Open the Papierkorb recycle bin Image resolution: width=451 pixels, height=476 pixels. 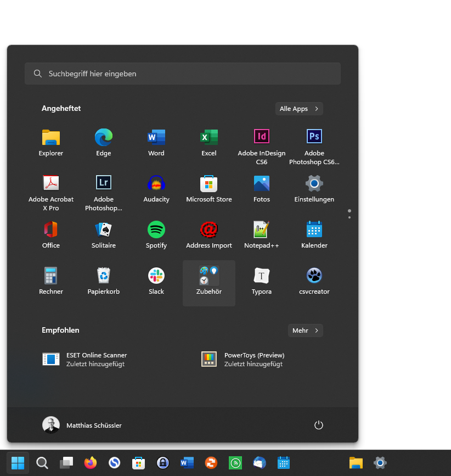click(104, 281)
